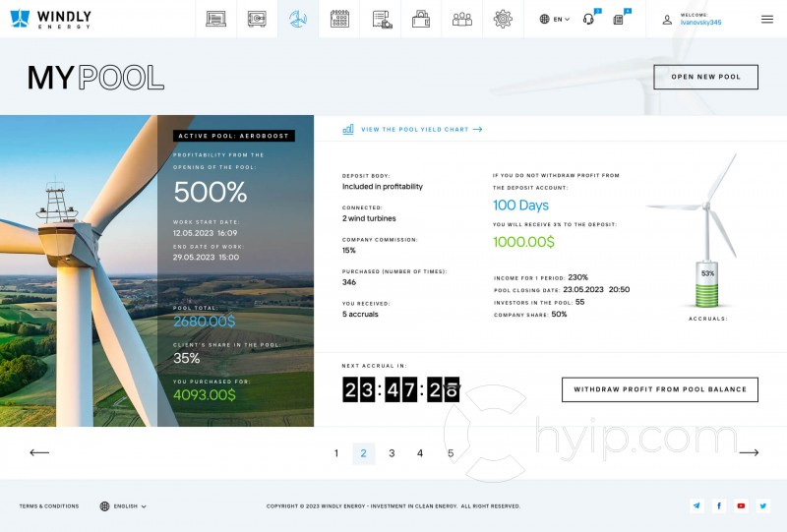
Task: Click the end date 29.05.2023 15:00
Action: point(206,257)
